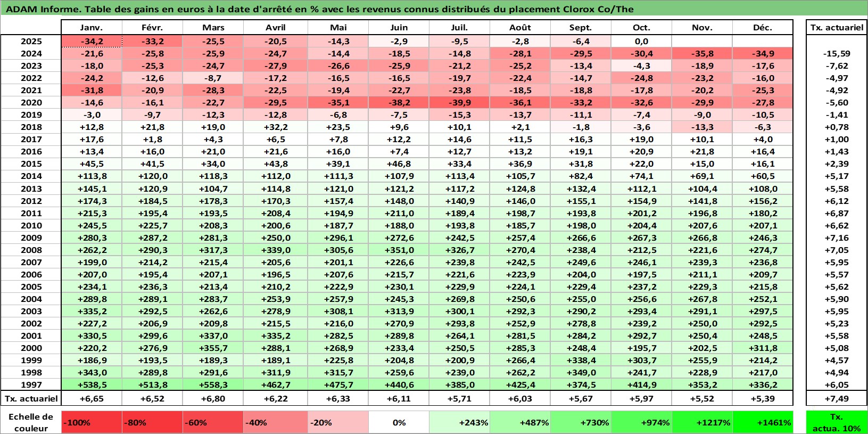Select the "+6,80" Tx. actuariel value under Mars
Screen dimensions: 868x434
pos(213,398)
